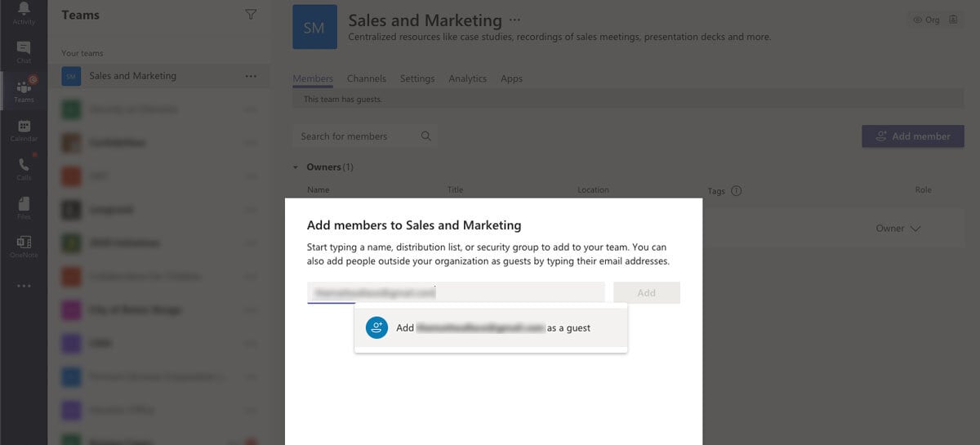This screenshot has height=445, width=980.
Task: Click the Teams panel heading
Action: [80, 15]
